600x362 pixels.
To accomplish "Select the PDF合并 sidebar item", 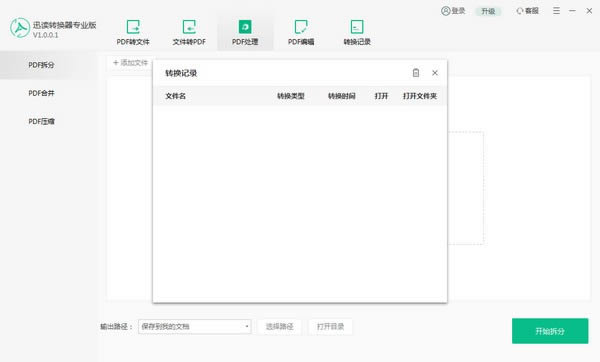I will click(x=41, y=93).
